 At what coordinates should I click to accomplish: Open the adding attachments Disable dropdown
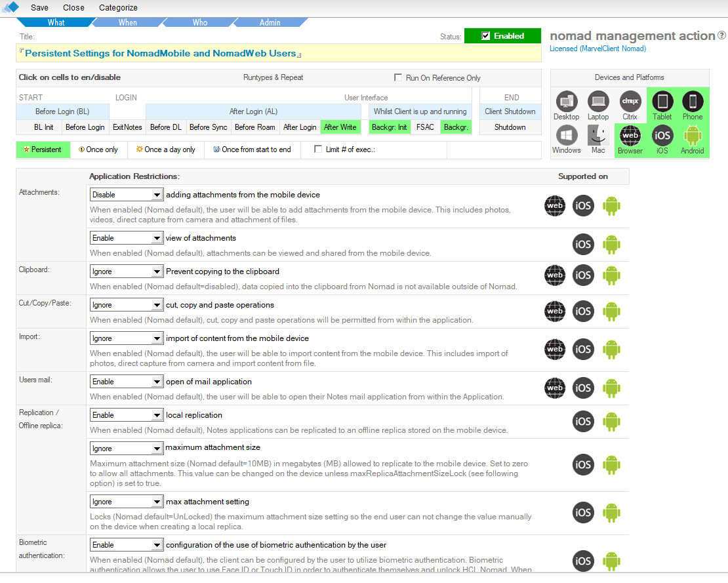coord(127,195)
